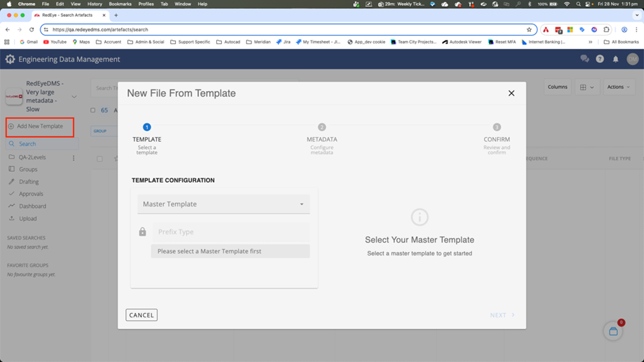This screenshot has height=362, width=644.
Task: Expand the RedEyeDMS workspace selector chevron
Action: tap(74, 97)
